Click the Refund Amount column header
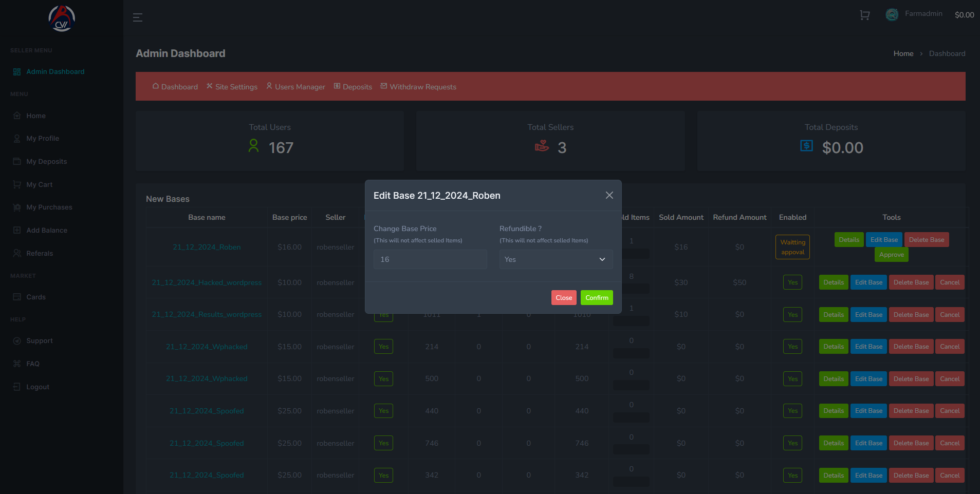 pos(739,217)
